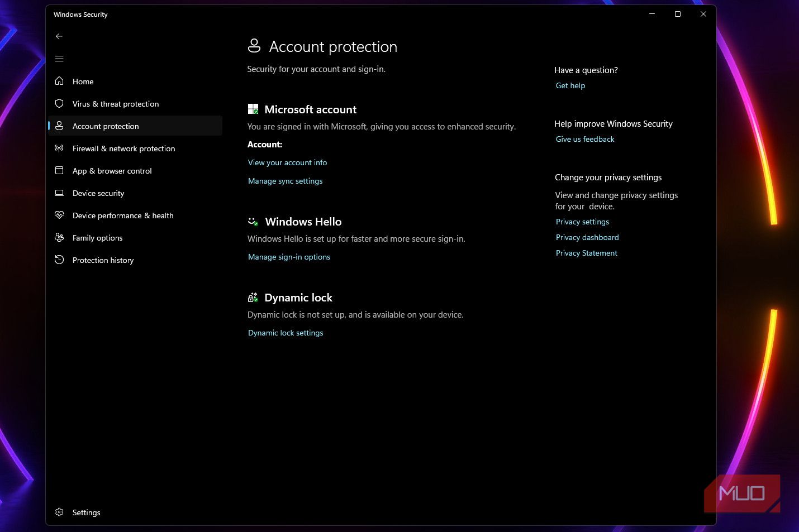Click the App & browser control window icon
This screenshot has width=799, height=532.
click(x=59, y=171)
